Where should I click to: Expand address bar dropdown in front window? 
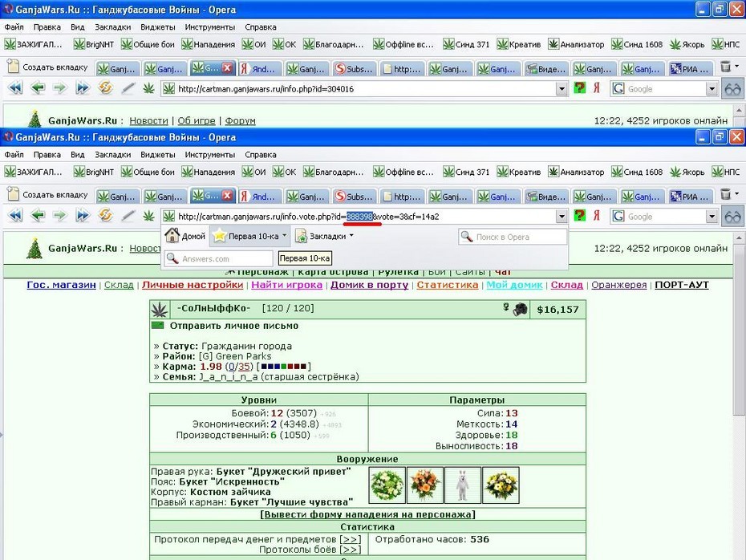coord(562,217)
